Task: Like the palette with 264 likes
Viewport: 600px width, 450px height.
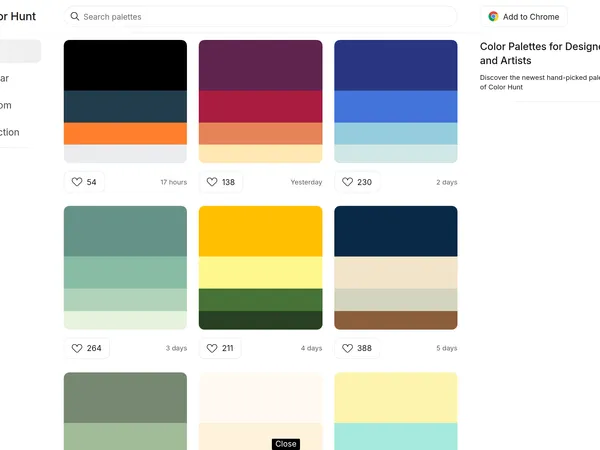Action: tap(86, 348)
